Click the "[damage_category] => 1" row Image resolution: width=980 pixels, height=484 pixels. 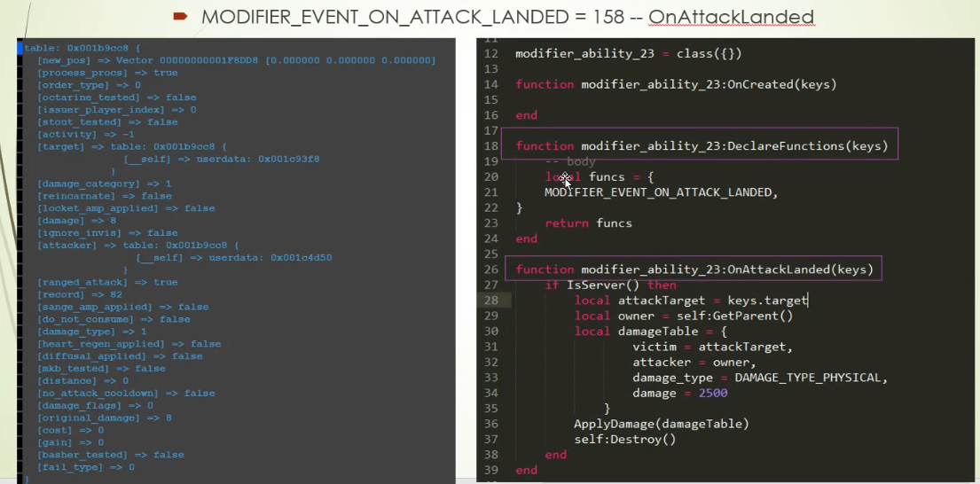(105, 183)
